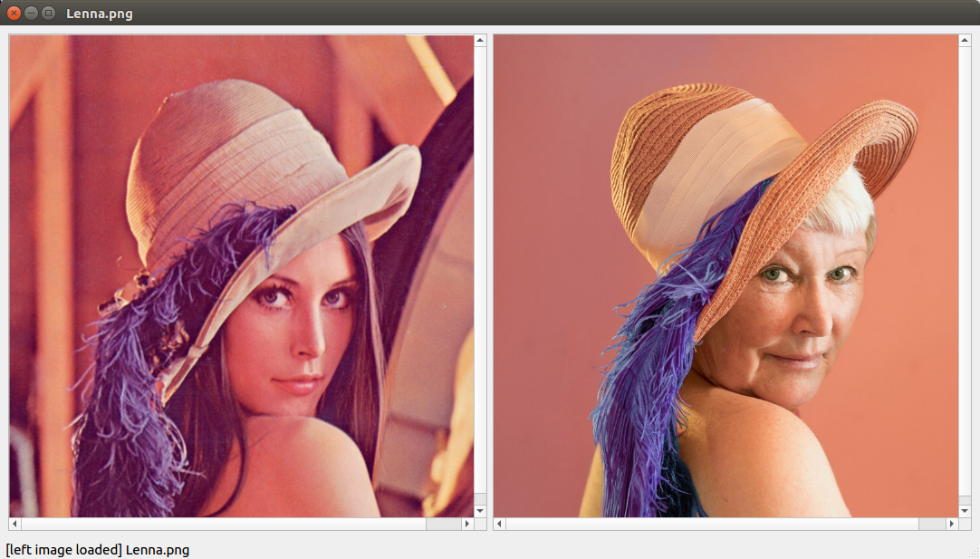Click the right arrow of right image's horizontal scrollbar
The height and width of the screenshot is (559, 980).
pos(952,524)
